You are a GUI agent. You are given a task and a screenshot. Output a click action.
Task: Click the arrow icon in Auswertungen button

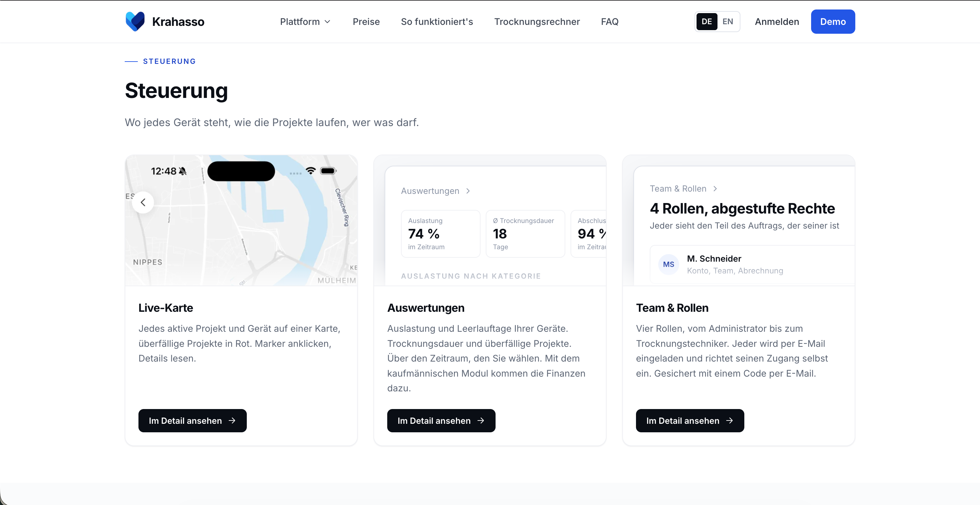coord(481,421)
